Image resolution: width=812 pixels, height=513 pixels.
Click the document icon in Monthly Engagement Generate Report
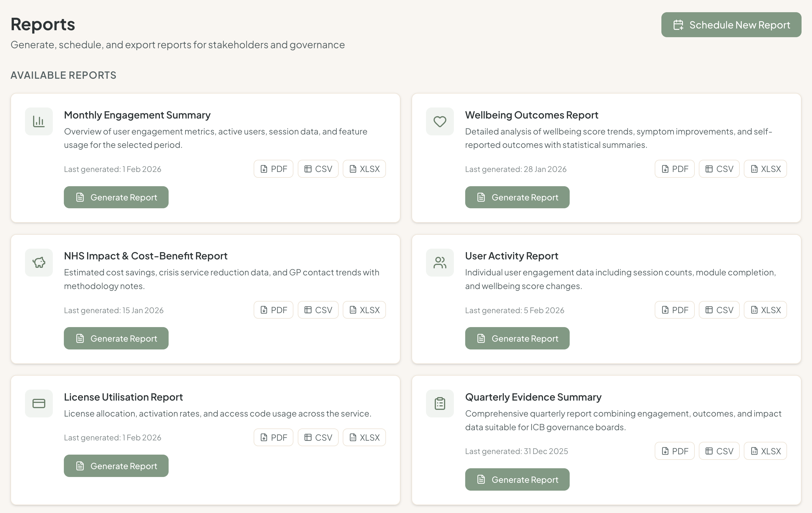pyautogui.click(x=80, y=197)
